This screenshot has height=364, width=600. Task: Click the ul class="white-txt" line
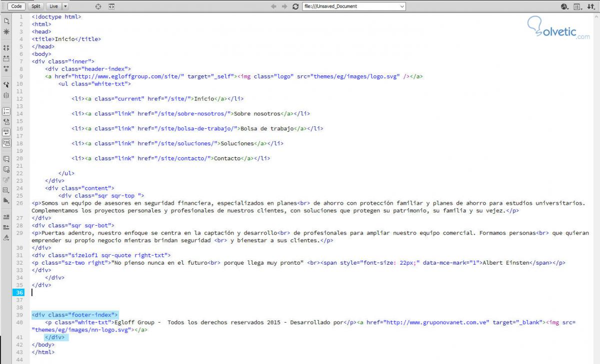pos(94,84)
